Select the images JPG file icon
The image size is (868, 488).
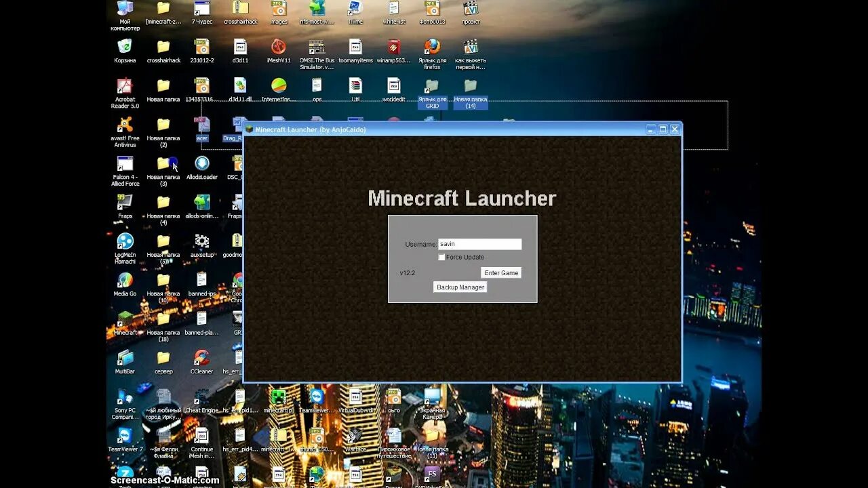(279, 9)
